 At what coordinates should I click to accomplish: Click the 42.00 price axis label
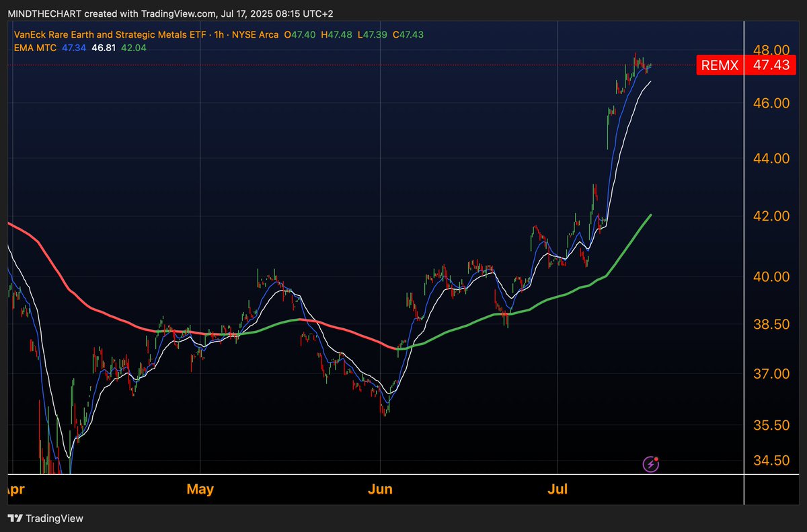(771, 217)
